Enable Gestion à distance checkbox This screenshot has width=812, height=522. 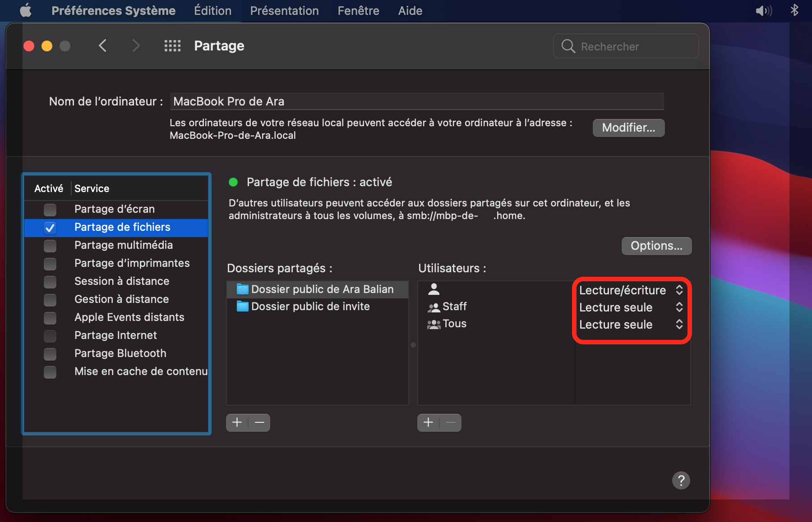point(50,300)
